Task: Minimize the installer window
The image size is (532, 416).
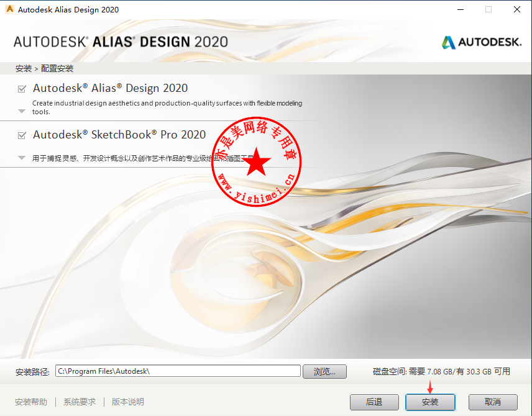Action: click(x=461, y=9)
